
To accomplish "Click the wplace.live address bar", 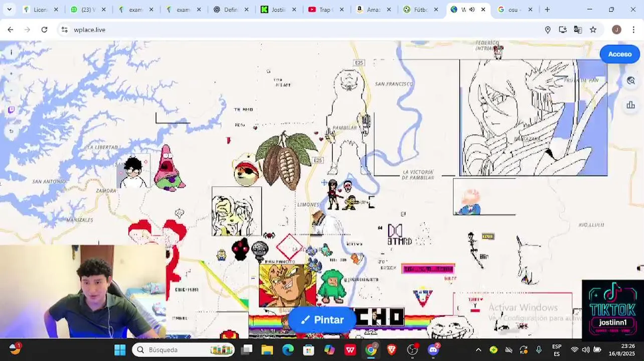I will pyautogui.click(x=301, y=30).
